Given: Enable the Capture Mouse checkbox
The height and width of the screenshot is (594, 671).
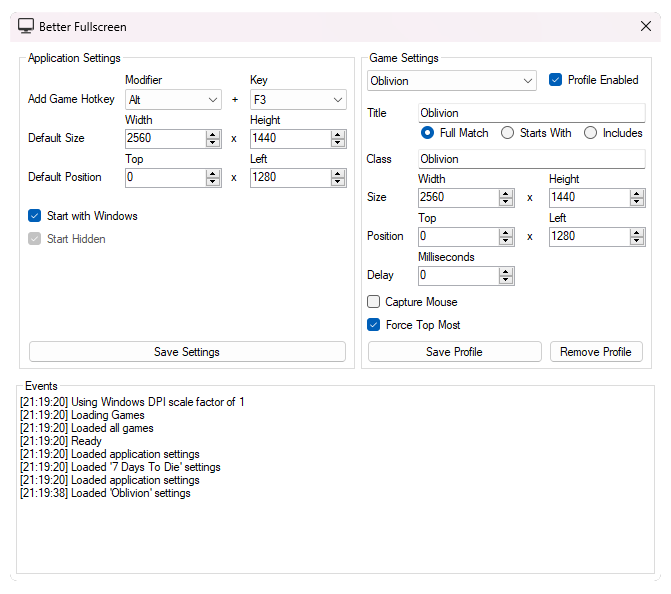Looking at the screenshot, I should pyautogui.click(x=374, y=302).
